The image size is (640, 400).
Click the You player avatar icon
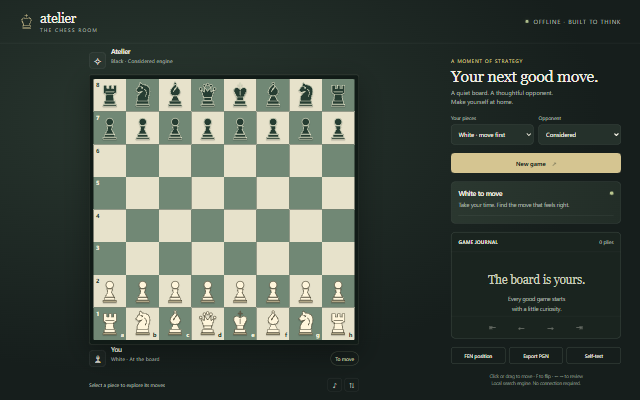(98, 359)
